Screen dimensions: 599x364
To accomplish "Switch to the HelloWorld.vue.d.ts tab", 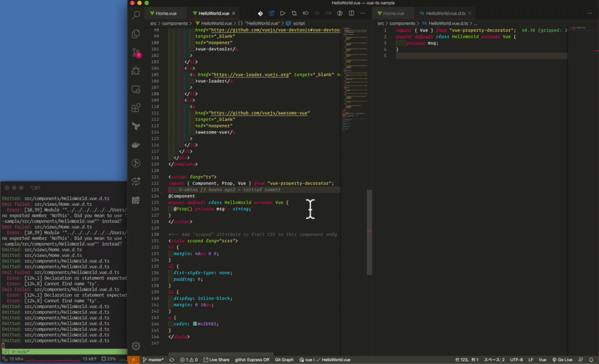I will click(x=446, y=13).
